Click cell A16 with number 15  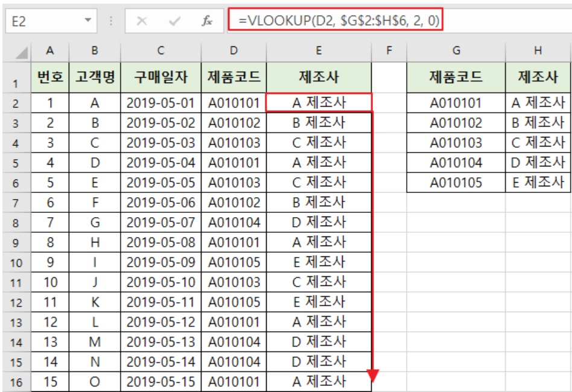[50, 382]
